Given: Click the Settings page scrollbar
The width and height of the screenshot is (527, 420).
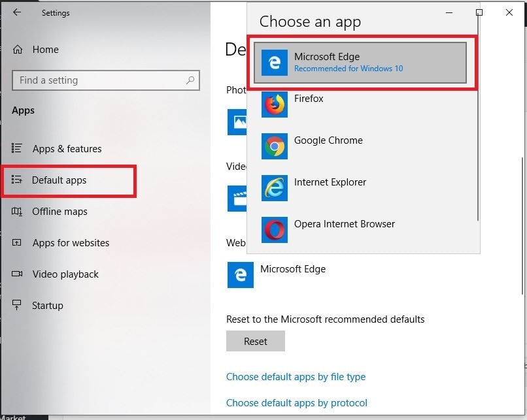Looking at the screenshot, I should click(522, 225).
